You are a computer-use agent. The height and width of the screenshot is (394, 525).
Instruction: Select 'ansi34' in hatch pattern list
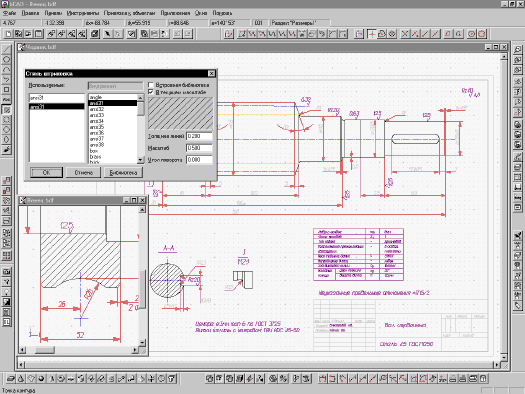pyautogui.click(x=113, y=121)
